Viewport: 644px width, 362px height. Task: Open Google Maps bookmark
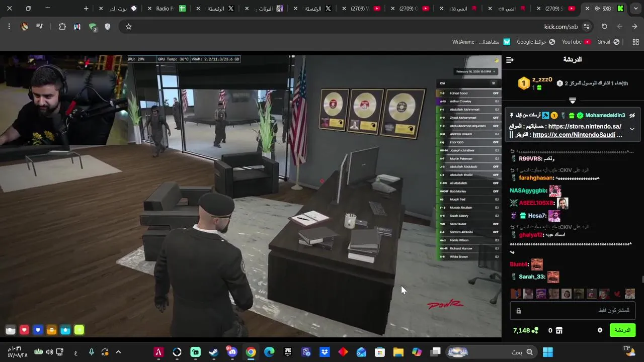536,42
